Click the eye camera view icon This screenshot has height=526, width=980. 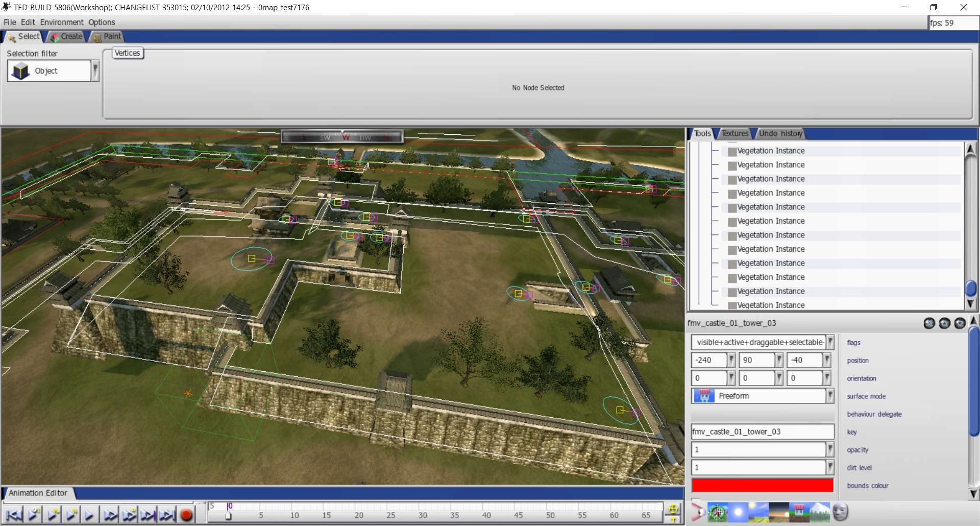pos(698,512)
